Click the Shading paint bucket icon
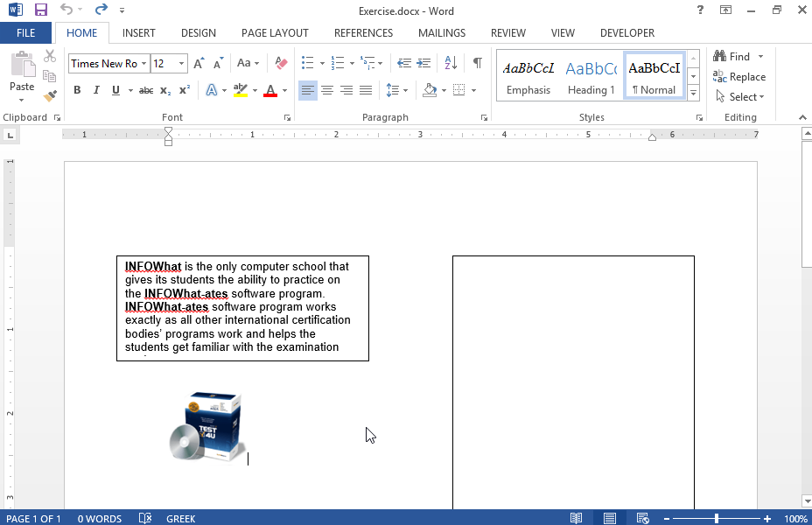Viewport: 812px width, 525px height. pos(430,91)
